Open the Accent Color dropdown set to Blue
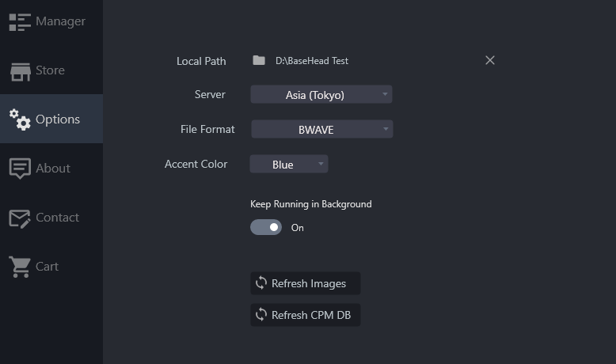616x364 pixels. [289, 164]
